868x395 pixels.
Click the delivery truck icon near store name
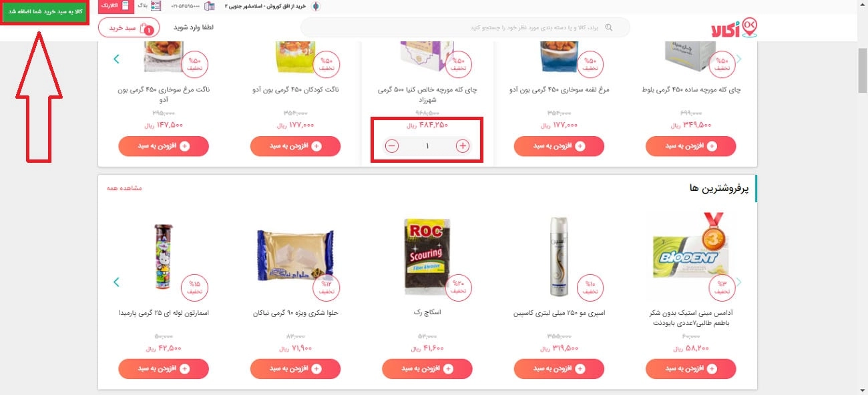pyautogui.click(x=316, y=6)
